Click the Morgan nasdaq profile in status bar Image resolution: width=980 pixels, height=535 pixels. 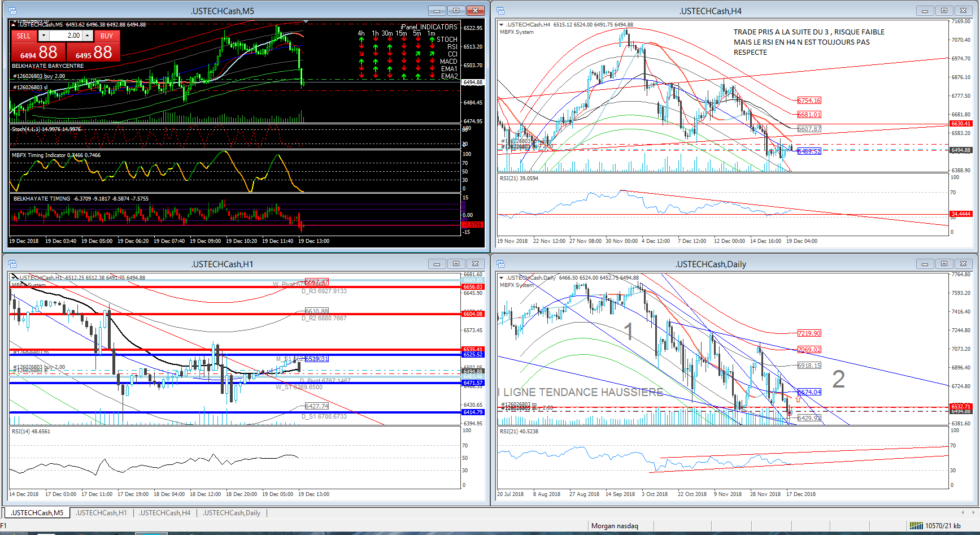615,526
